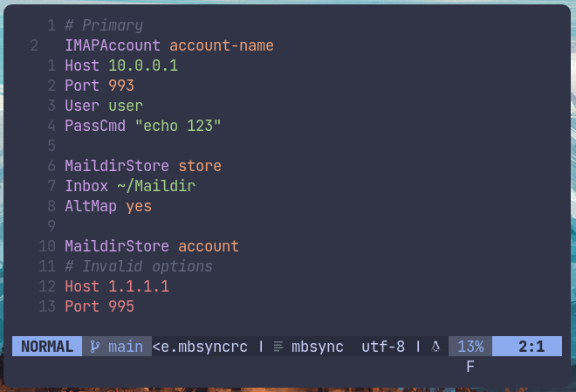
Task: Click the git branch icon in statusline
Action: (x=95, y=347)
